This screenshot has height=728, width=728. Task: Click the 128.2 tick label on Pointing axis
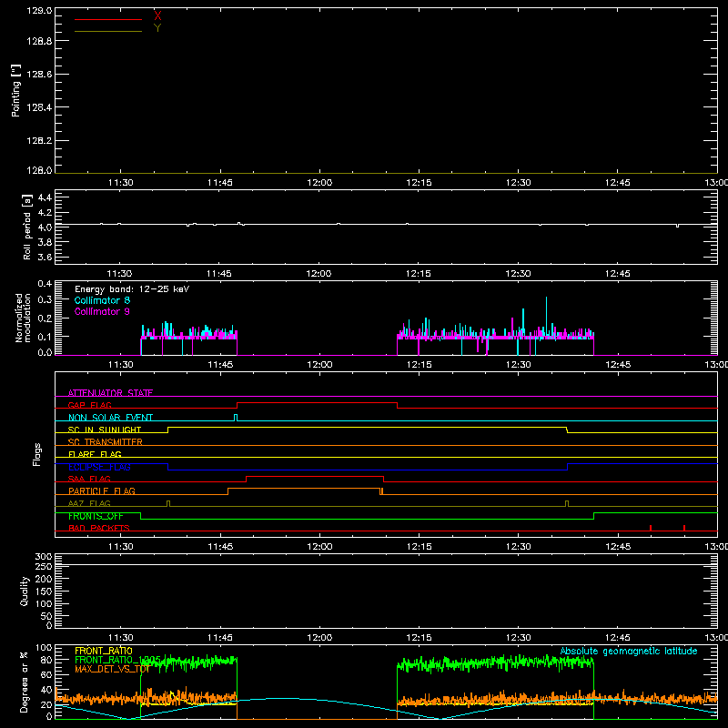(x=39, y=140)
